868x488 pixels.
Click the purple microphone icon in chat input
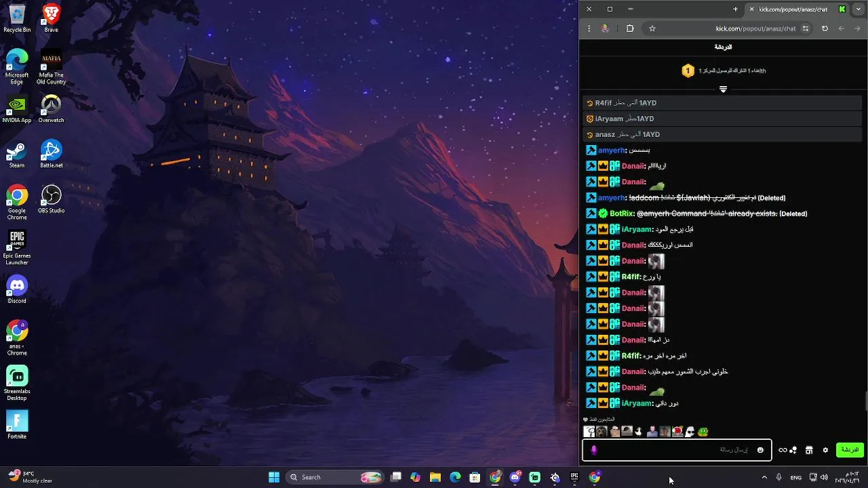pyautogui.click(x=594, y=450)
